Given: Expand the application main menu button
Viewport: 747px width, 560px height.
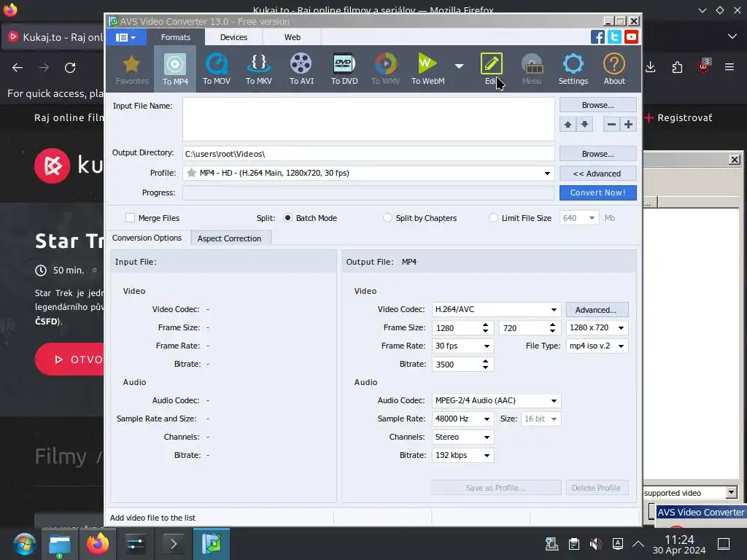Looking at the screenshot, I should tap(125, 37).
